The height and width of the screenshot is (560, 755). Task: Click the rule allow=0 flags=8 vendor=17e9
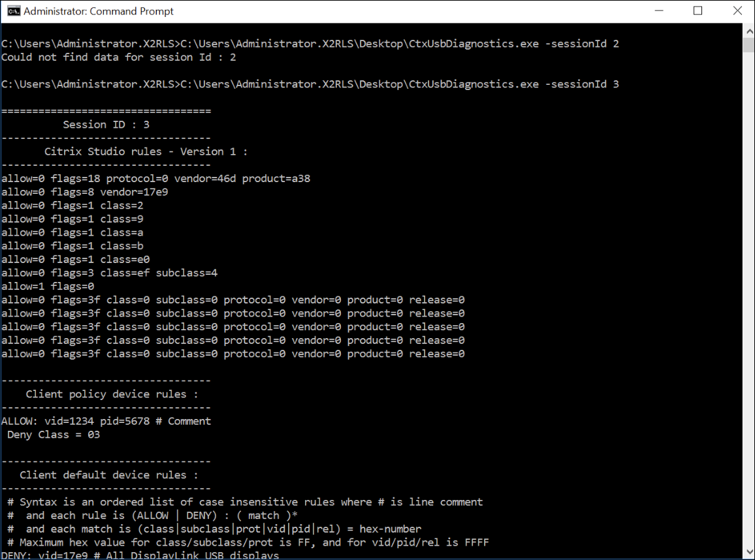pos(84,191)
